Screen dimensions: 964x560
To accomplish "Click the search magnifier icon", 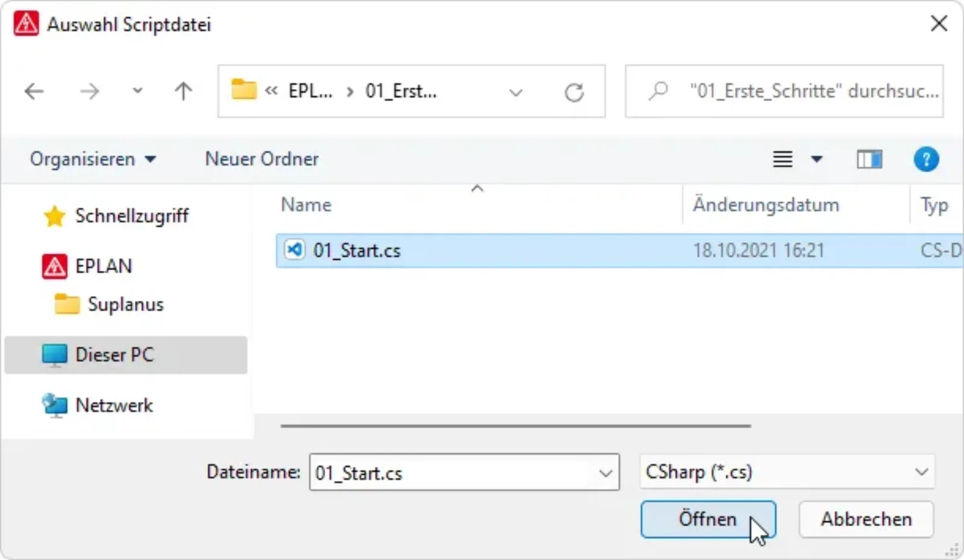I will tap(659, 91).
